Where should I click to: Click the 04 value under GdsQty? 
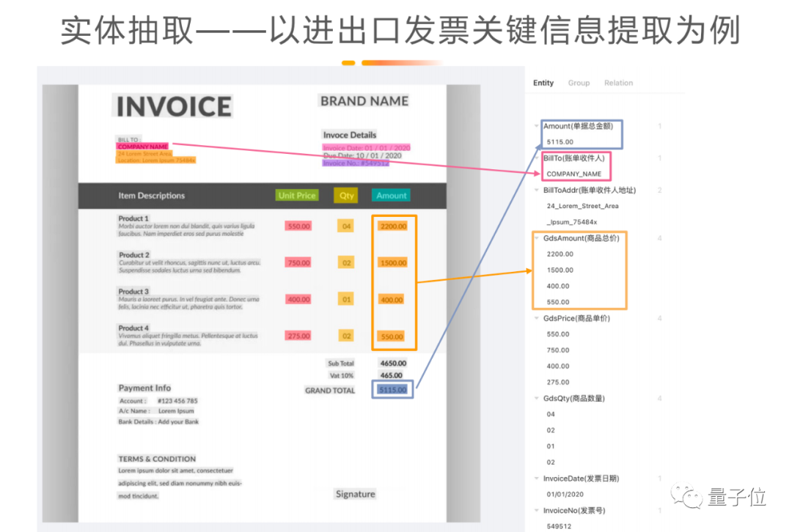pos(551,415)
